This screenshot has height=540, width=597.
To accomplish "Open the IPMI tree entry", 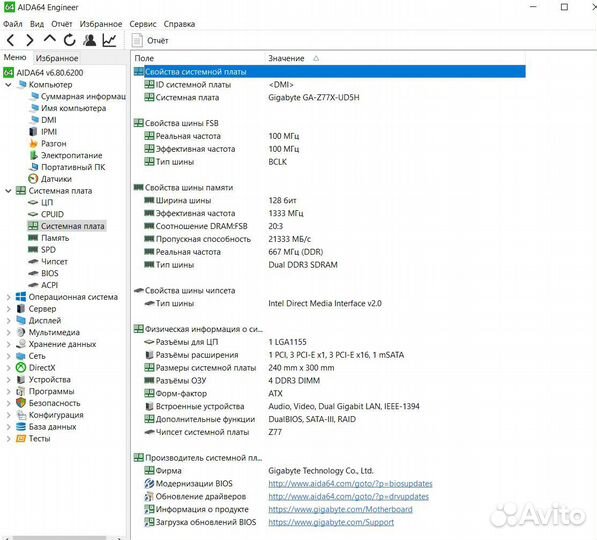I will (x=43, y=132).
